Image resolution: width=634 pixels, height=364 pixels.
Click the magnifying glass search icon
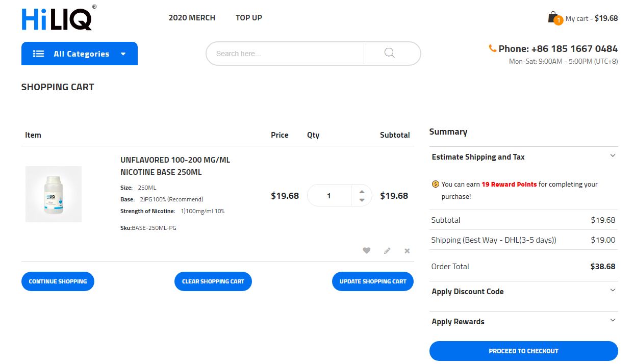[x=390, y=54]
